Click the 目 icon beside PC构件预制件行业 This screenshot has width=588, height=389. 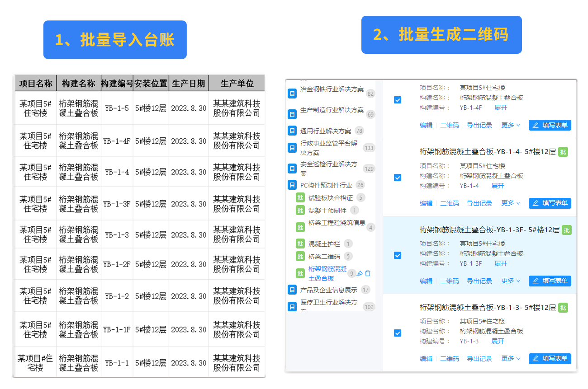[292, 185]
